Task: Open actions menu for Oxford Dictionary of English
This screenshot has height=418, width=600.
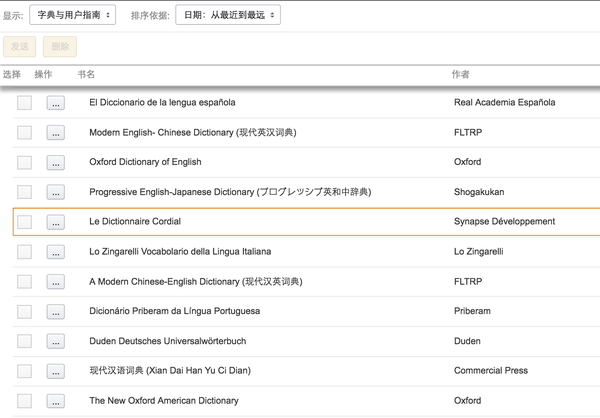Action: (55, 162)
